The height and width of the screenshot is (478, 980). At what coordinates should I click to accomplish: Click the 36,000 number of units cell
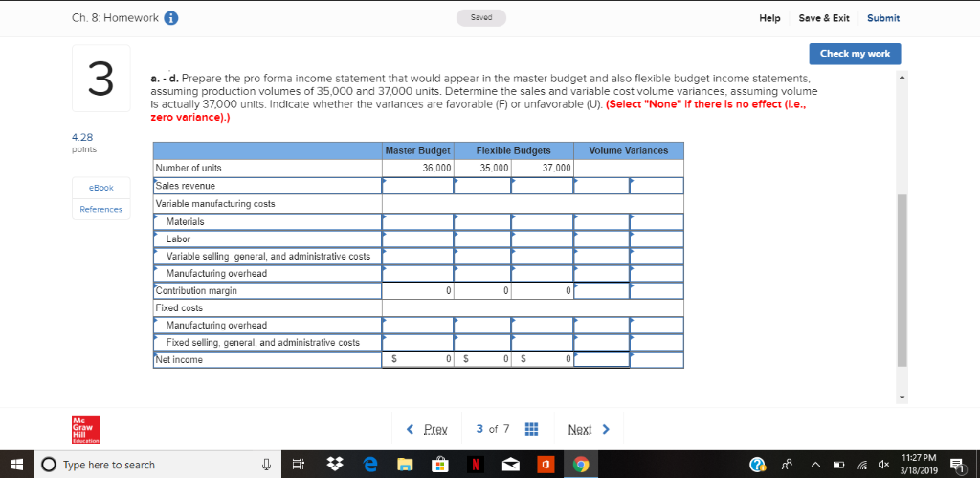point(418,169)
